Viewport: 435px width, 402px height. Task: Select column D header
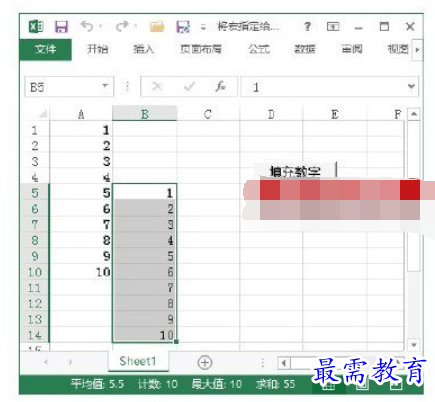(x=271, y=114)
